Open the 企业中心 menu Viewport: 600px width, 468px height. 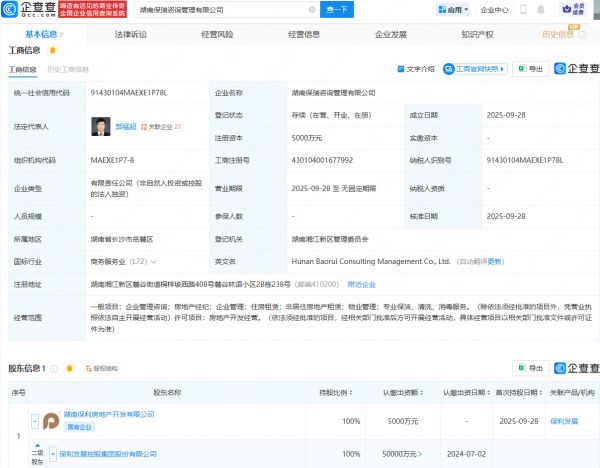(x=494, y=10)
